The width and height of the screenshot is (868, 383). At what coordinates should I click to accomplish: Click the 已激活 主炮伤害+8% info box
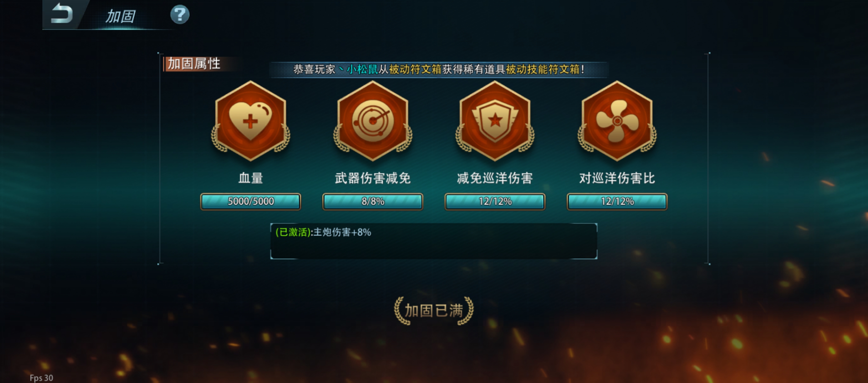click(x=434, y=241)
